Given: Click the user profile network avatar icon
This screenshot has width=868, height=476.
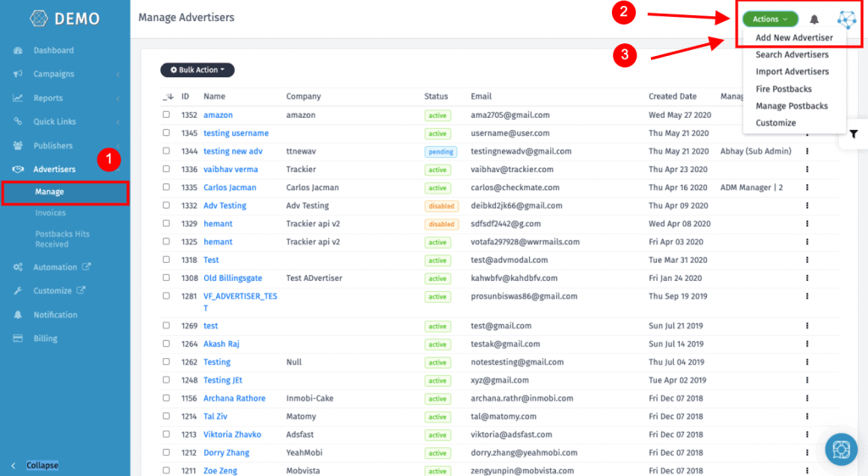Looking at the screenshot, I should point(846,20).
